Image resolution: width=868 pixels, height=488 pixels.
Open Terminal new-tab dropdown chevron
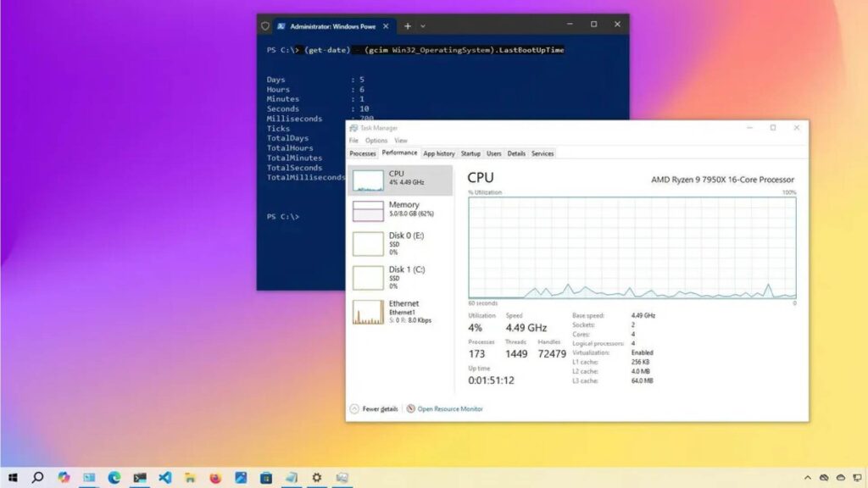click(423, 25)
